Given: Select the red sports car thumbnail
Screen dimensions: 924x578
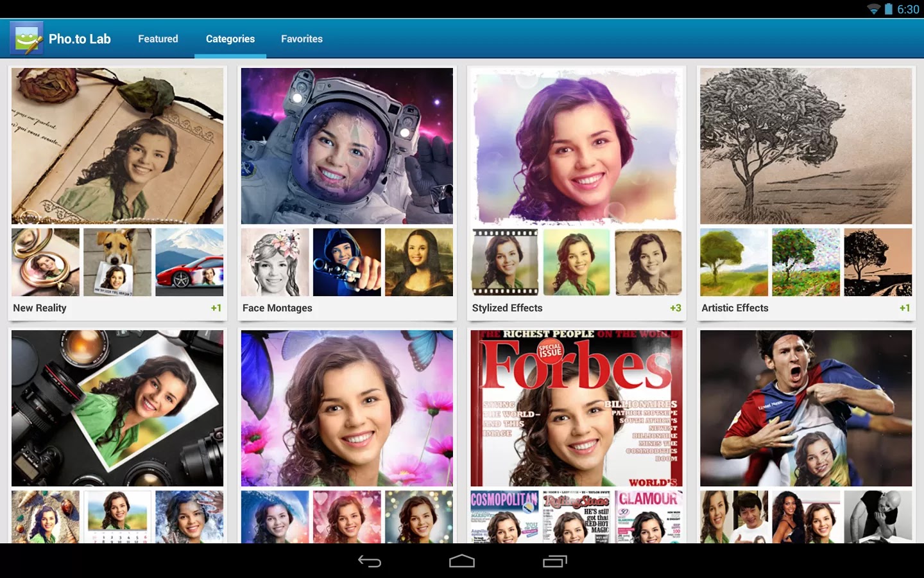Looking at the screenshot, I should click(x=189, y=262).
